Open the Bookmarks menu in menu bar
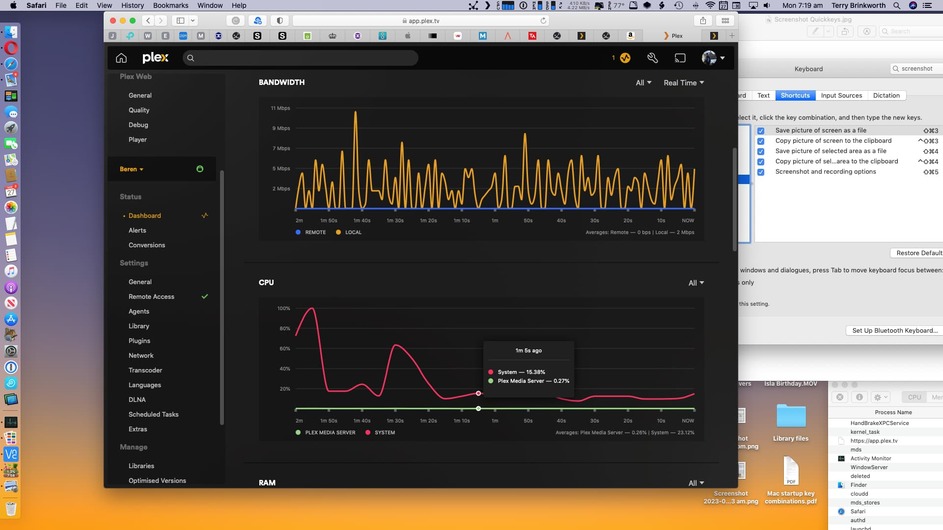Image resolution: width=943 pixels, height=530 pixels. click(170, 5)
